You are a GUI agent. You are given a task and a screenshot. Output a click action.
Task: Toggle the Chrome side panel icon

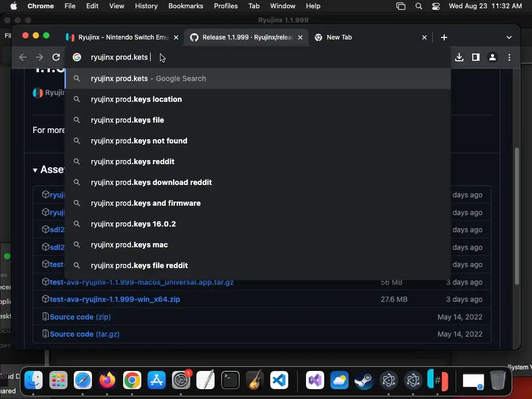(x=476, y=57)
